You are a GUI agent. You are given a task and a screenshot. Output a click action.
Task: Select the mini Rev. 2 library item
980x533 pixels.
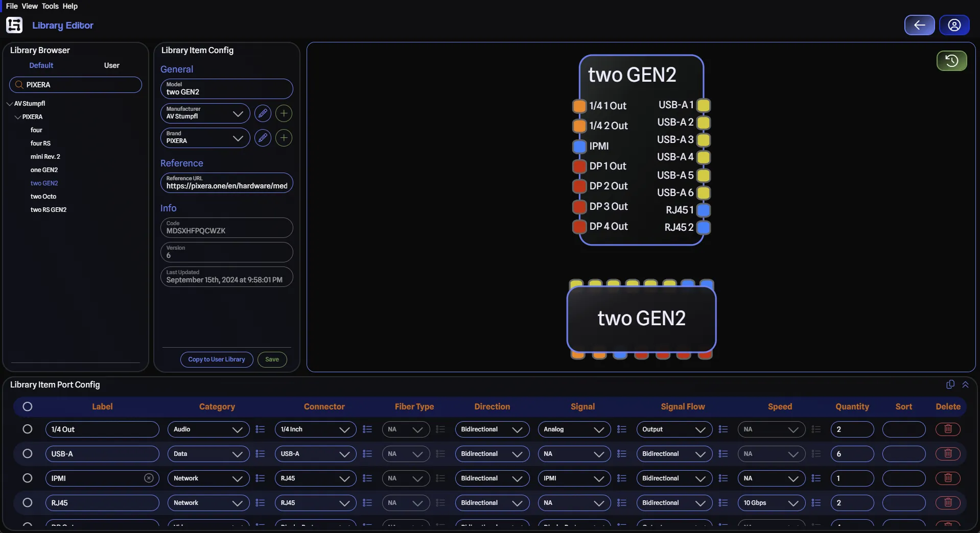(45, 157)
